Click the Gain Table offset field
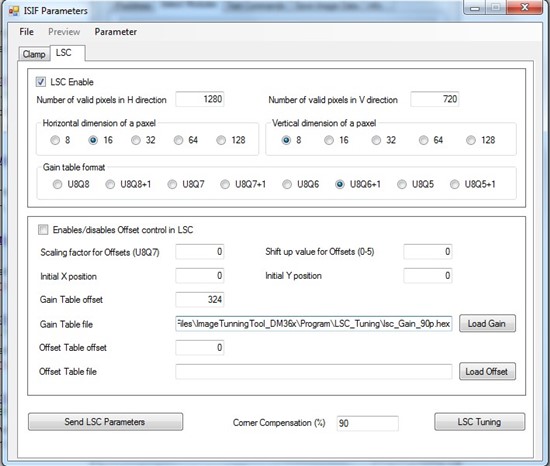 click(200, 299)
